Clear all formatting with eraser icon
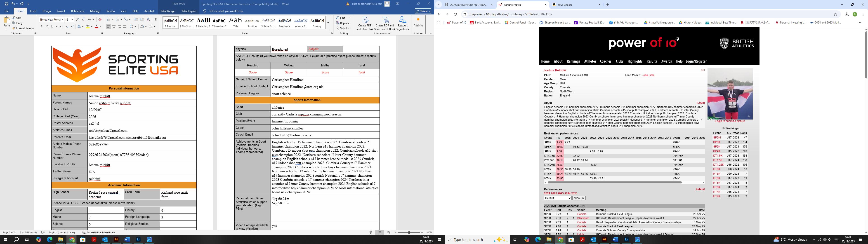Image resolution: width=868 pixels, height=244 pixels. pyautogui.click(x=100, y=20)
